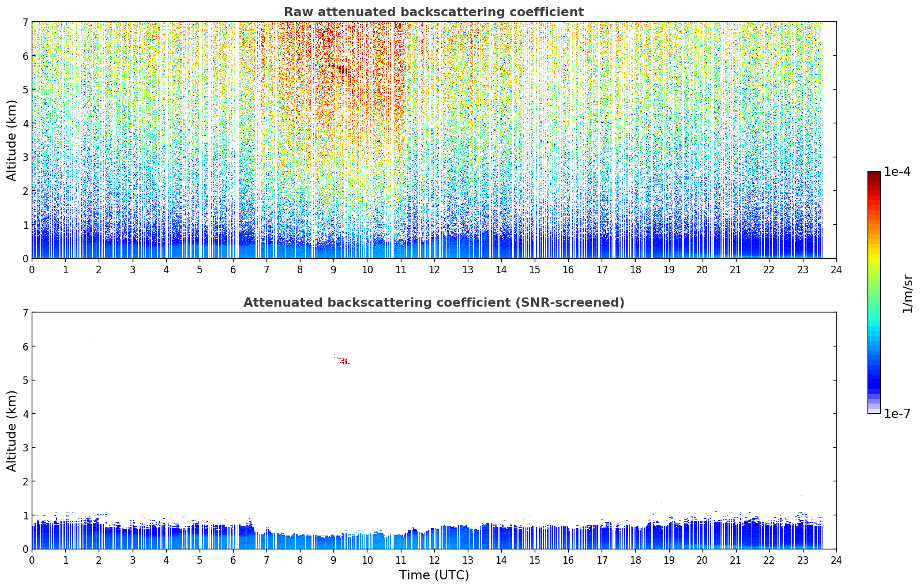
Task: Click the dark red top of colorbar
Action: [874, 175]
